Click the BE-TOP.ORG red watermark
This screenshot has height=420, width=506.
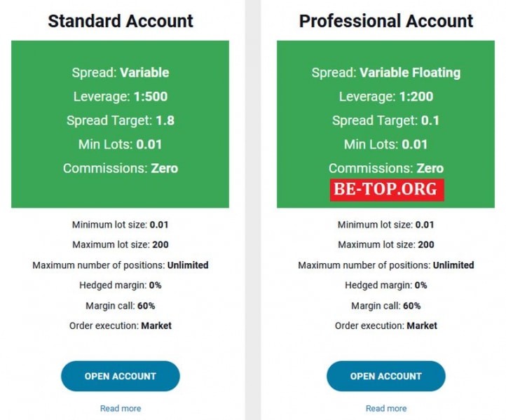click(387, 190)
